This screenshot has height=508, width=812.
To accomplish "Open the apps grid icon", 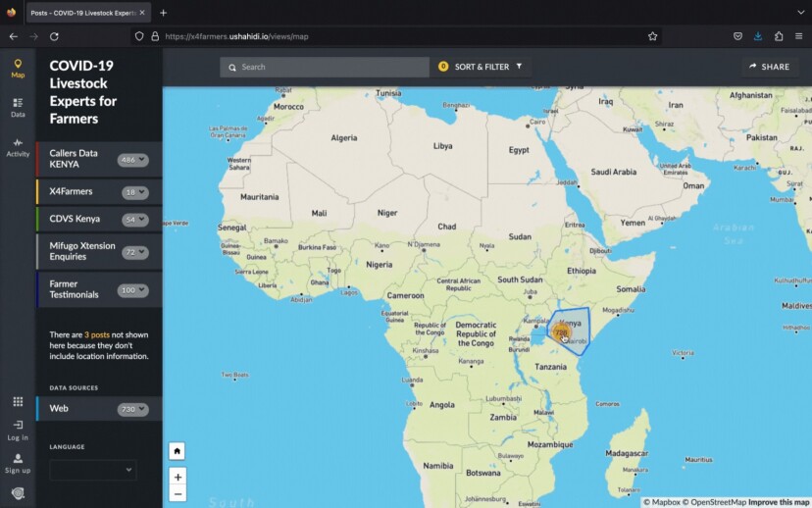I will pos(18,401).
